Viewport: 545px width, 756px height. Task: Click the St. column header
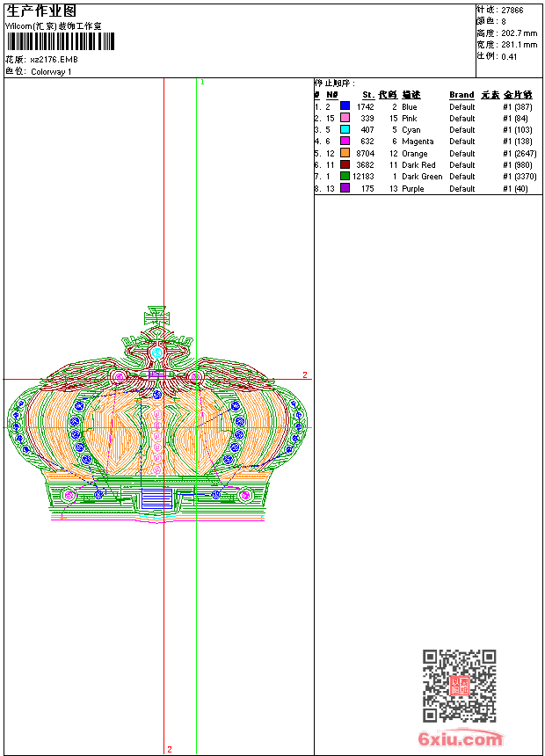pyautogui.click(x=368, y=95)
